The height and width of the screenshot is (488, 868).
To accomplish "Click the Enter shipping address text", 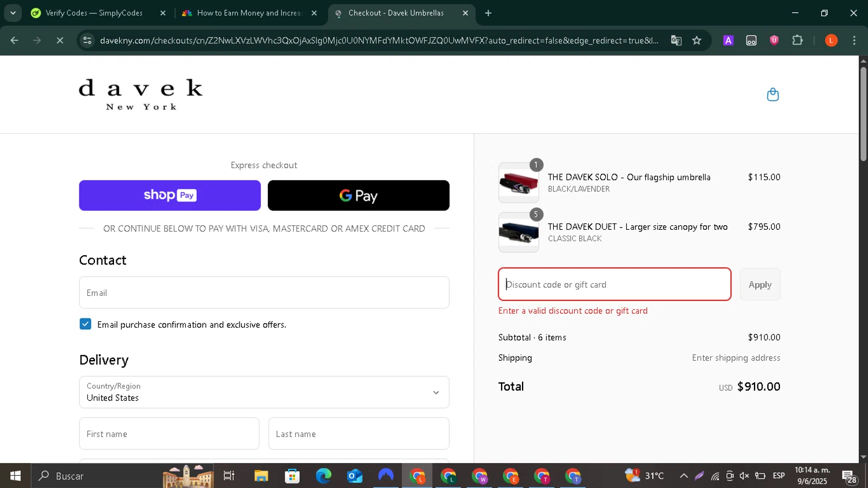I will click(736, 358).
